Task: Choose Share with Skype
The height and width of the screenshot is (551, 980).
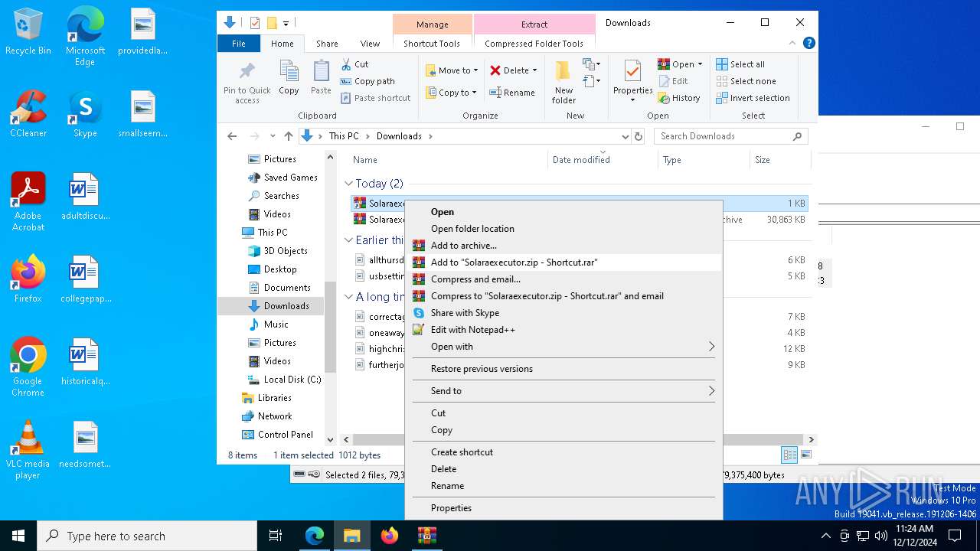Action: click(x=563, y=313)
